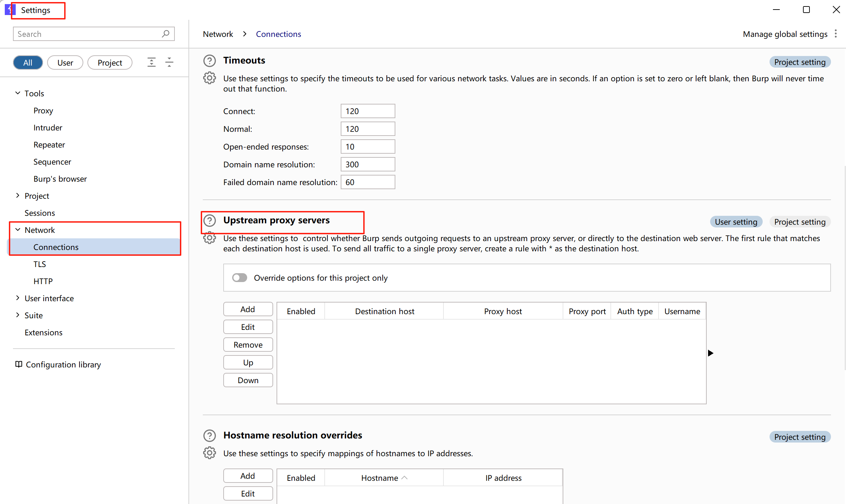Viewport: 846px width, 504px height.
Task: Click the Timeouts gear options icon
Action: [209, 78]
